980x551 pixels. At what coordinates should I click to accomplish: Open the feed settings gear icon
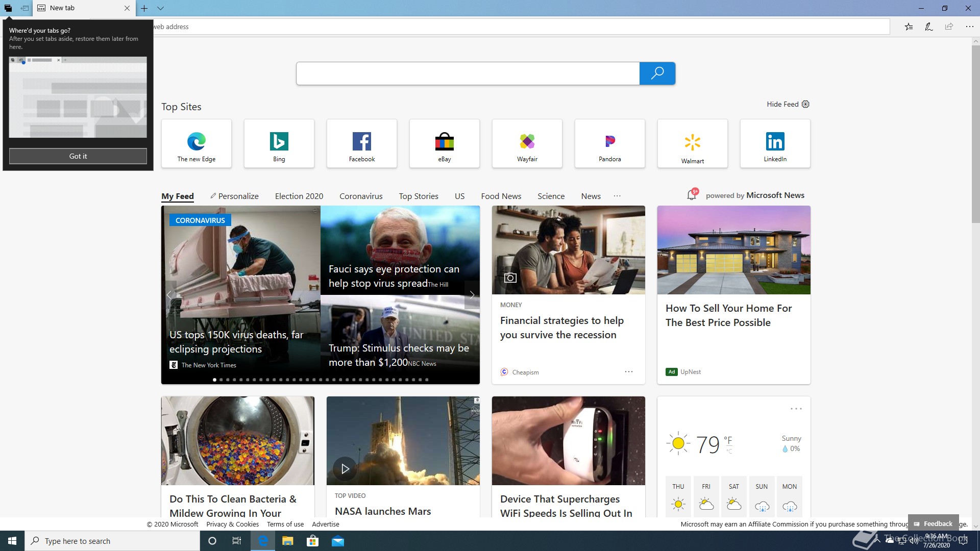805,104
